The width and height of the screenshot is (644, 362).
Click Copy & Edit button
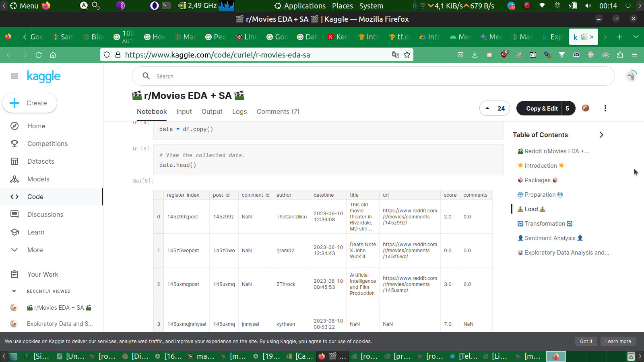pyautogui.click(x=539, y=108)
